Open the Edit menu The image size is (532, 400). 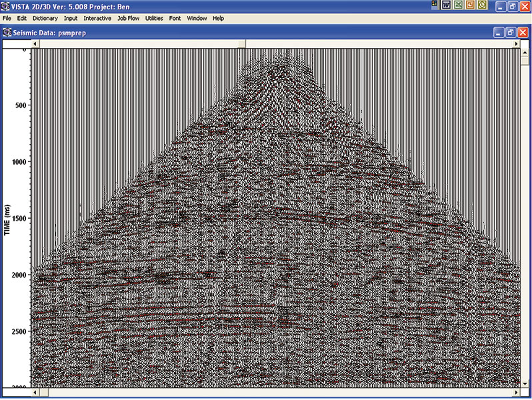(x=22, y=18)
